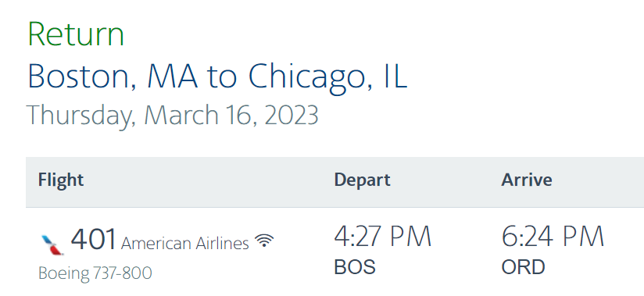
Task: Click the 6:24 PM arrival time
Action: [553, 237]
